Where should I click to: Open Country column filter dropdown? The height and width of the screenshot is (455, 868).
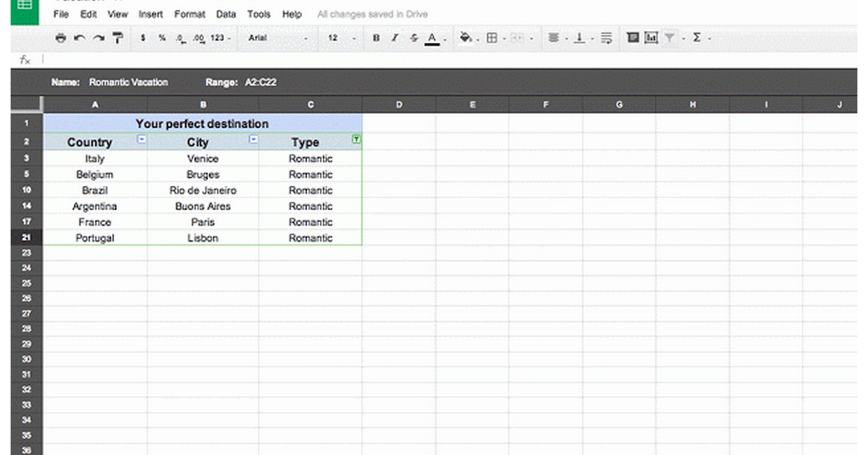pos(142,139)
